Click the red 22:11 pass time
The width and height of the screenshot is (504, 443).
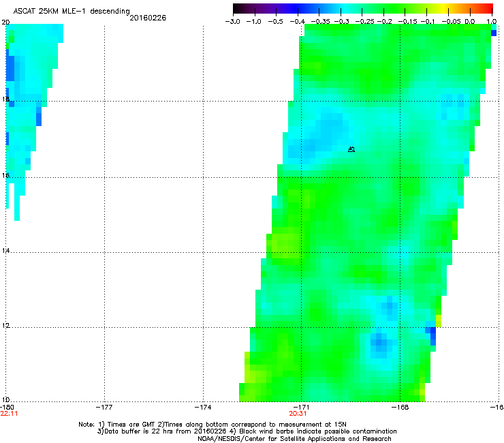[9, 414]
